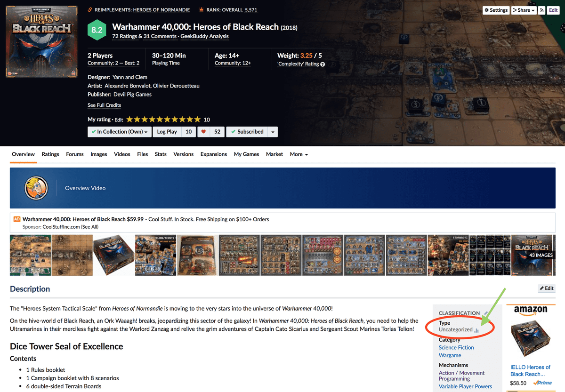Open the My Games tab
This screenshot has width=565, height=392.
(247, 154)
